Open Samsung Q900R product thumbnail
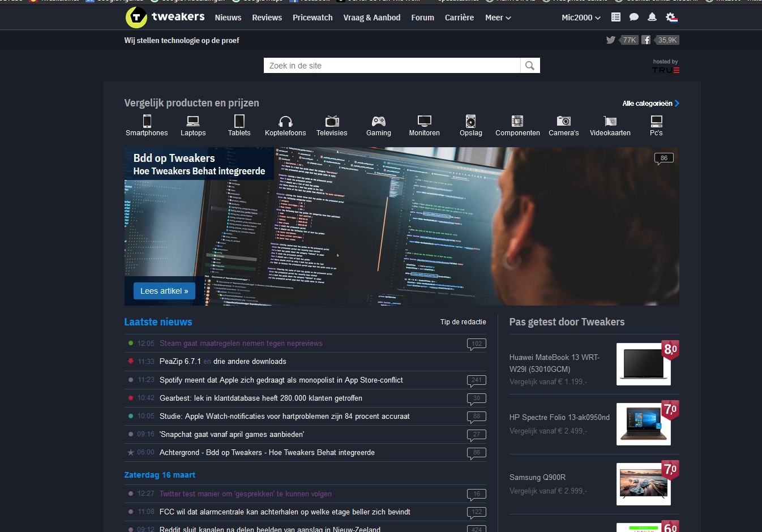762x532 pixels. pyautogui.click(x=644, y=484)
